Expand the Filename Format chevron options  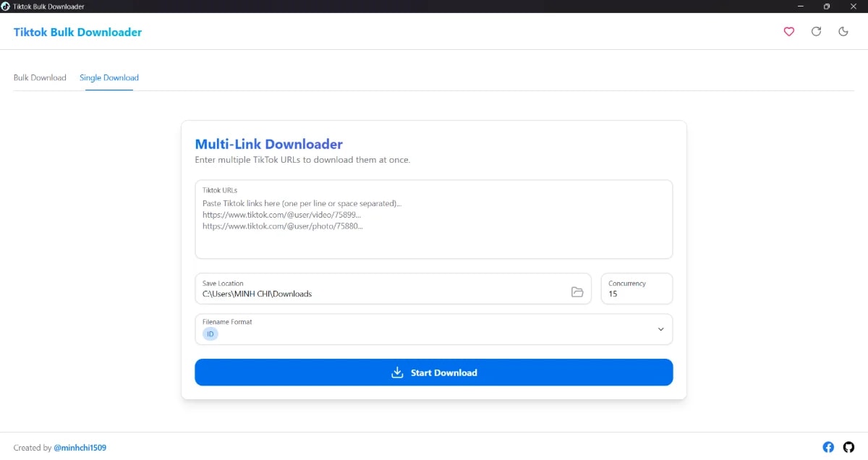tap(660, 329)
